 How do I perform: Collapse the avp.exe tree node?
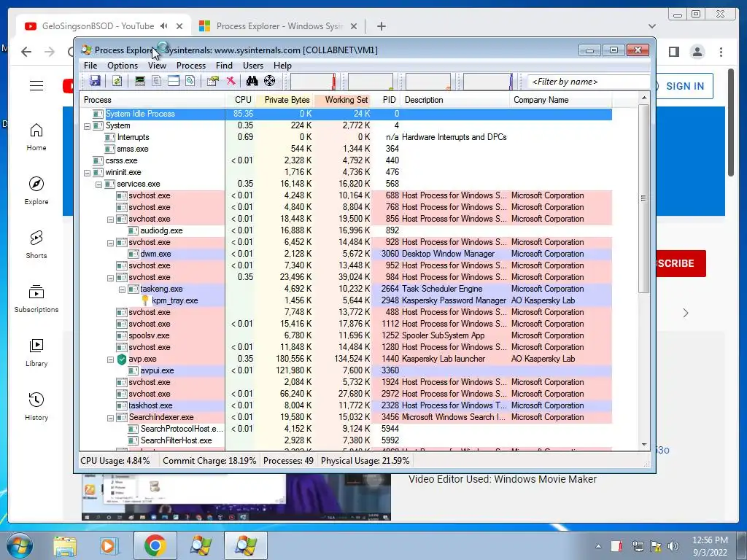[111, 359]
